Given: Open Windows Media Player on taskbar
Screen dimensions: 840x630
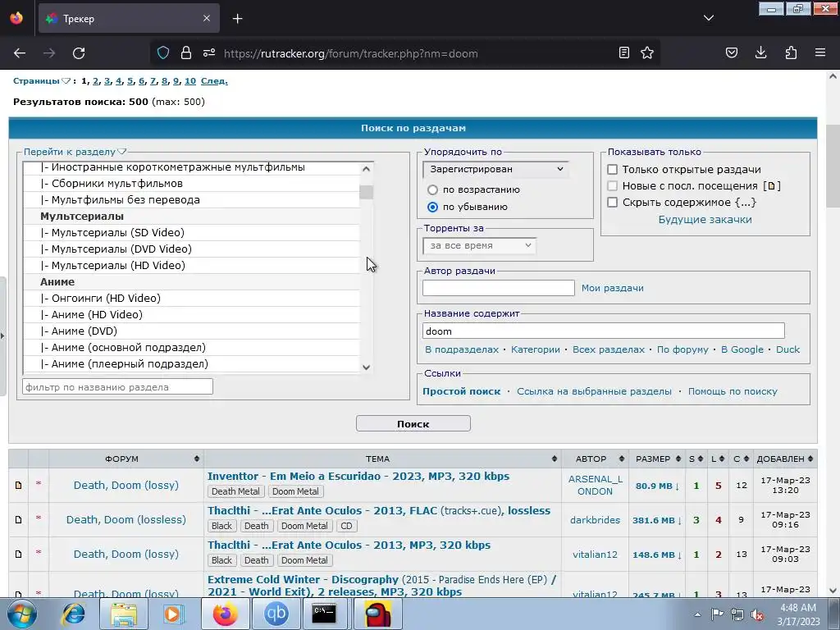Looking at the screenshot, I should [173, 614].
